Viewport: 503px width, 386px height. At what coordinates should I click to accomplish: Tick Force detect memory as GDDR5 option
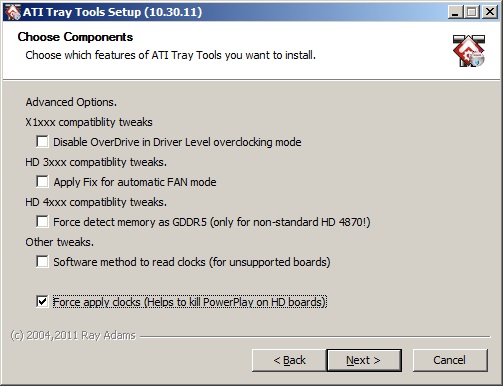[42, 222]
